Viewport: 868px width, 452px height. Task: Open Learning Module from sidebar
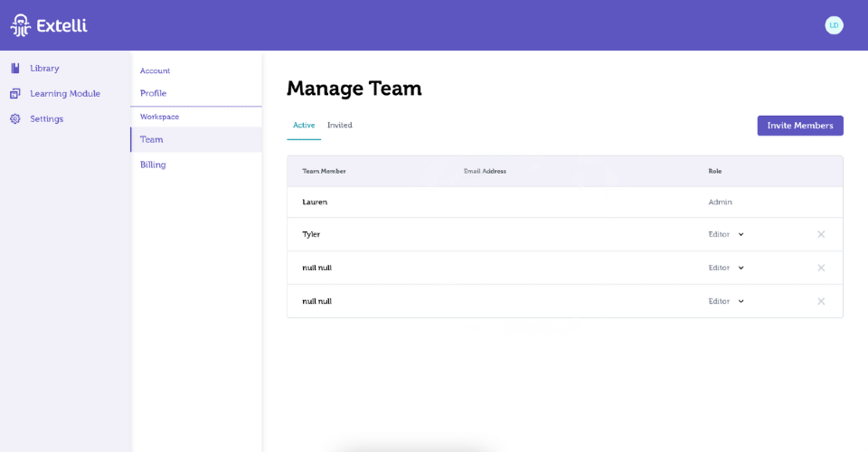click(65, 93)
